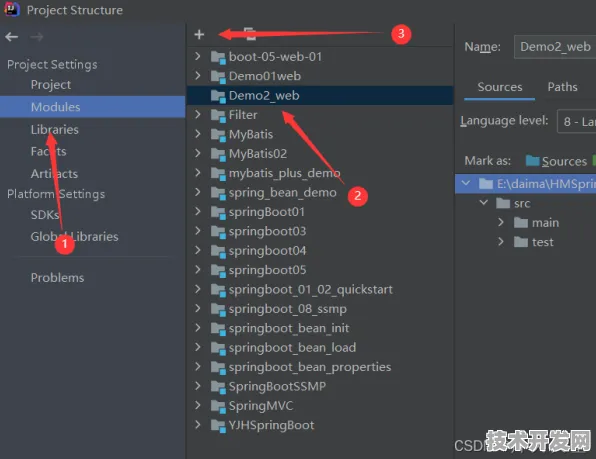Image resolution: width=596 pixels, height=459 pixels.
Task: Click the back navigation arrow
Action: [x=12, y=37]
